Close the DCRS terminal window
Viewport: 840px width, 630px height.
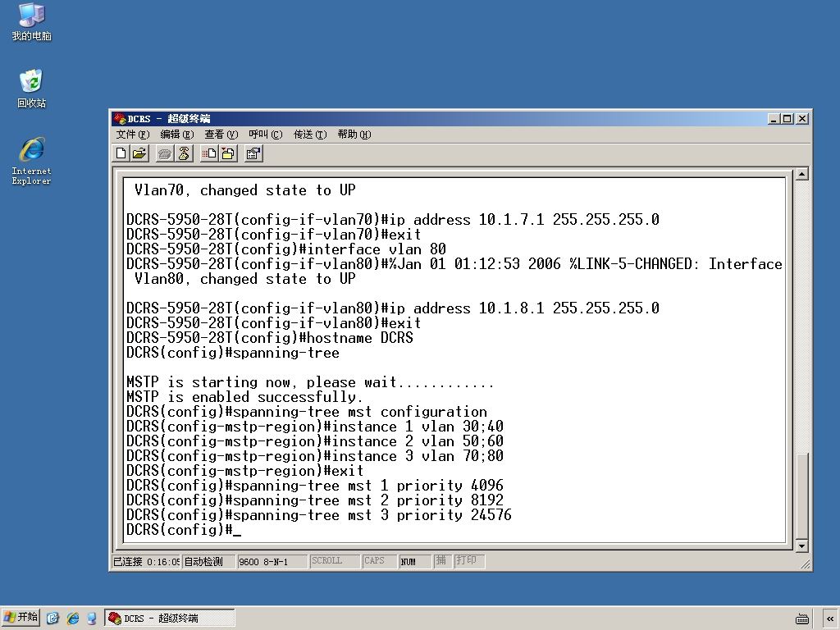pos(802,119)
